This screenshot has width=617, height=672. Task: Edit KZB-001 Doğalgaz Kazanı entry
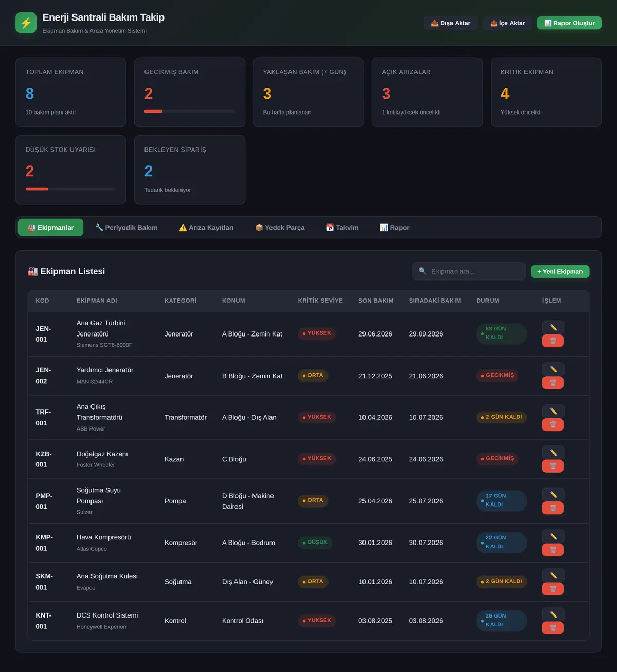pyautogui.click(x=553, y=453)
